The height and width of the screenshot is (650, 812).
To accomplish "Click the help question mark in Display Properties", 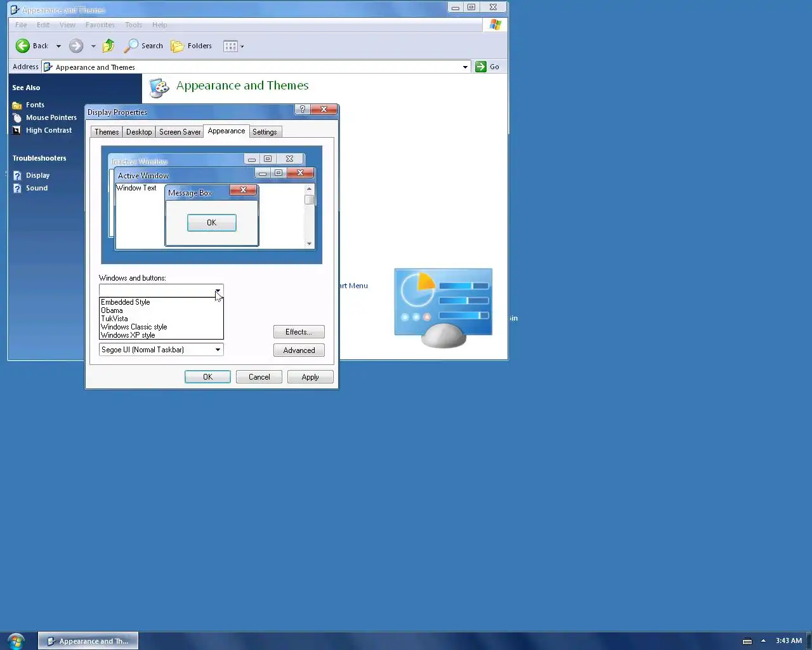I will (x=303, y=109).
